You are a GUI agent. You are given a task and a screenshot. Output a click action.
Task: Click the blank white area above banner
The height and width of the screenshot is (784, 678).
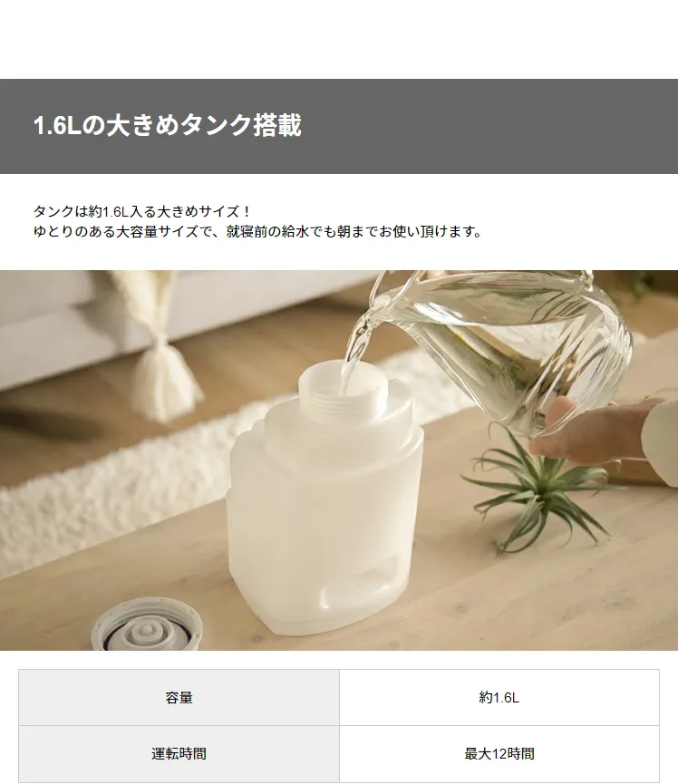point(339,39)
